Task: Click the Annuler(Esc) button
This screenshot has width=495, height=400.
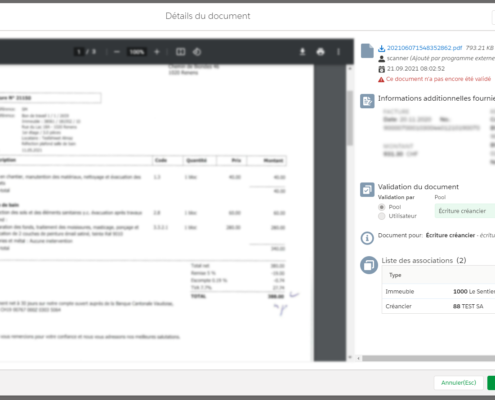Action: [x=459, y=383]
